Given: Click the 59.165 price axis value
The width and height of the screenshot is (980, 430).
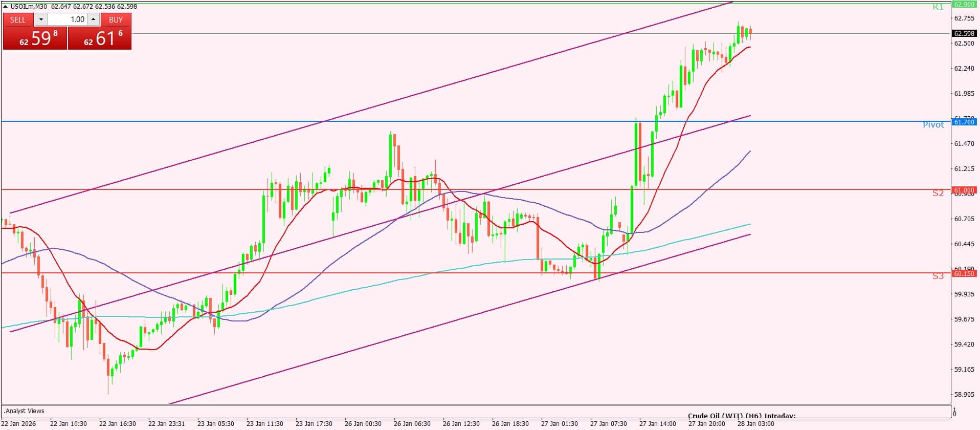Looking at the screenshot, I should click(x=965, y=370).
